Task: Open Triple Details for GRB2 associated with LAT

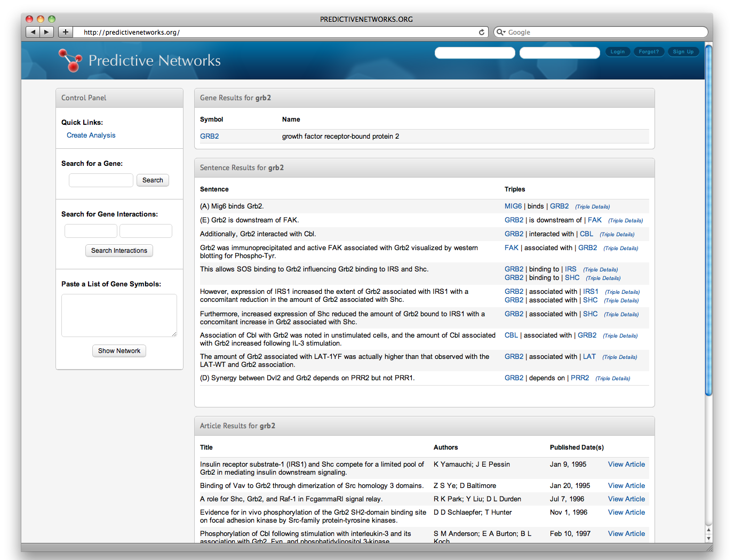Action: point(620,357)
